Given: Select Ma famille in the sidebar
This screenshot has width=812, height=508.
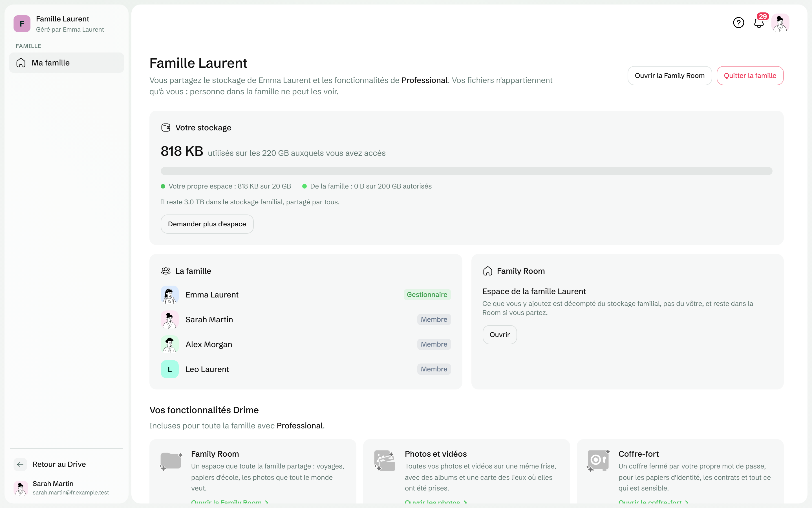Looking at the screenshot, I should pos(67,62).
